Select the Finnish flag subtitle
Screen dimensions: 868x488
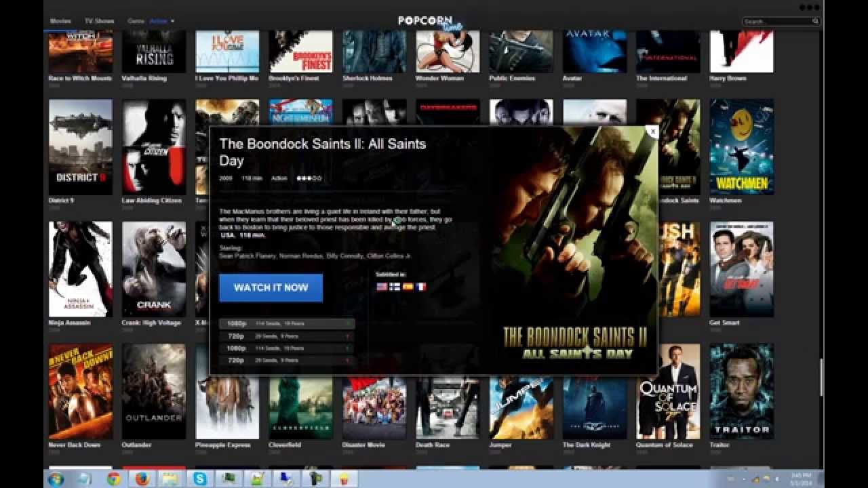[x=395, y=287]
